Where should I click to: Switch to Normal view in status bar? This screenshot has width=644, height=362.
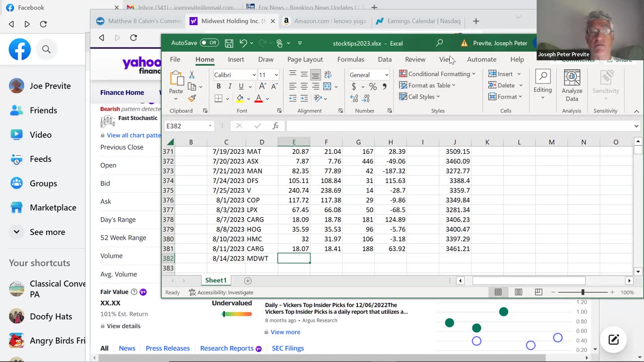click(498, 292)
